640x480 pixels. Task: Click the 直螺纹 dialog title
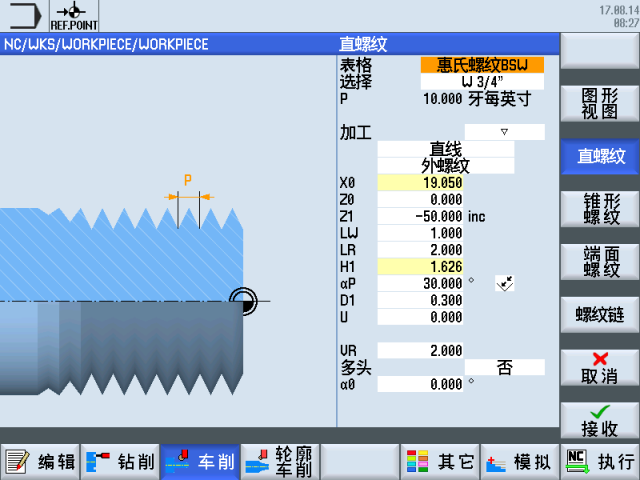coord(363,44)
